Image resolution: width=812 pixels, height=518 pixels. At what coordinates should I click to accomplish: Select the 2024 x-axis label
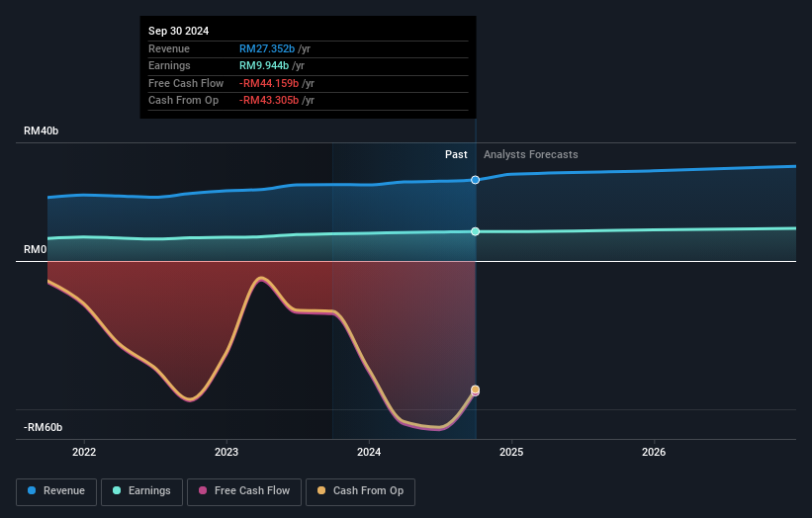(x=369, y=453)
